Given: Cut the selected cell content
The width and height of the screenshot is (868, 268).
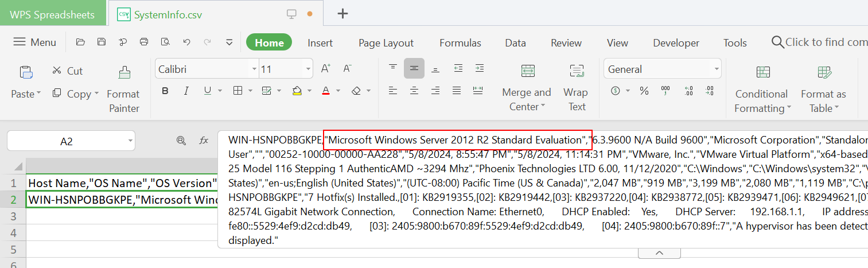Looking at the screenshot, I should (67, 71).
